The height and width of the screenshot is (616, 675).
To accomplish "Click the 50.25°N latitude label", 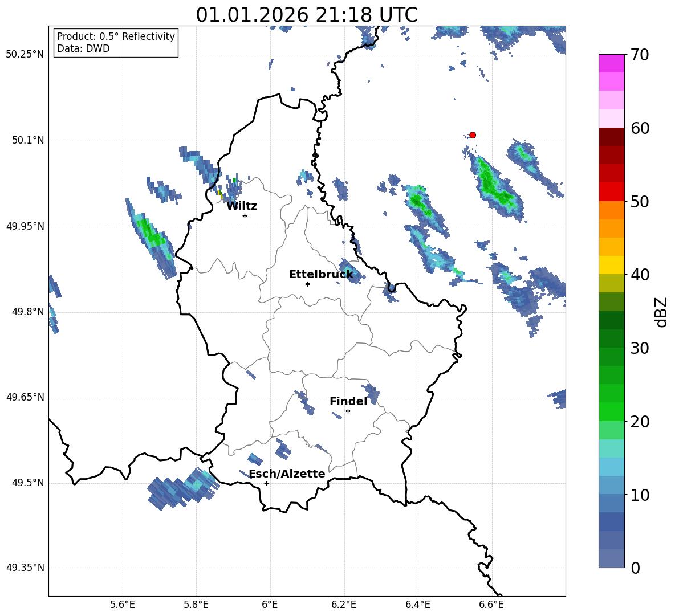I will coord(25,55).
